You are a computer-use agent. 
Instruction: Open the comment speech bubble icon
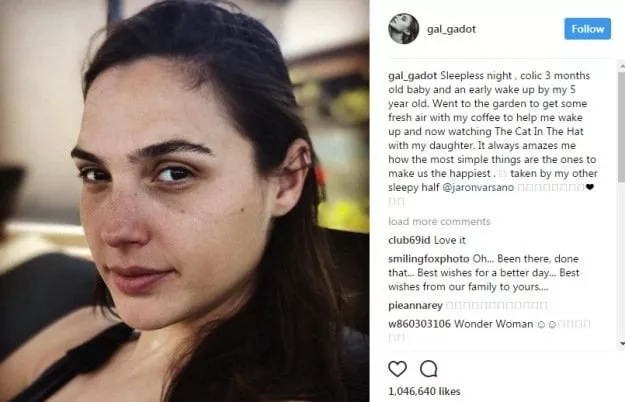coord(428,369)
